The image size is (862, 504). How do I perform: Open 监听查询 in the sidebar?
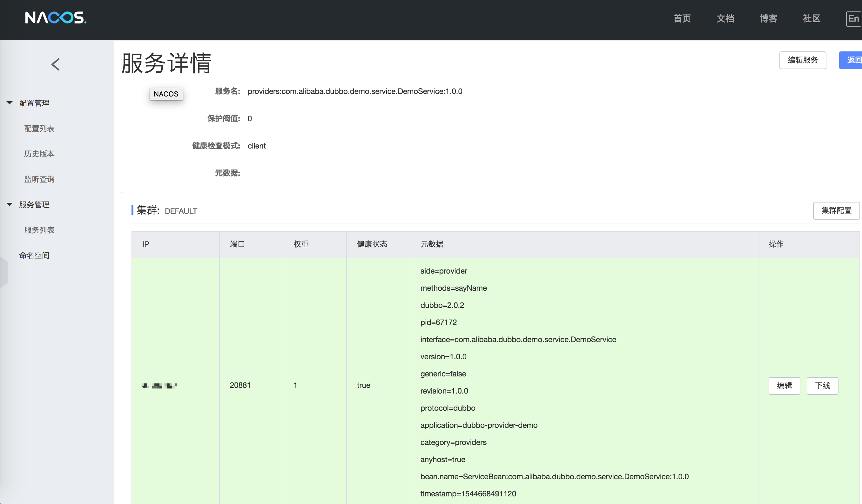pyautogui.click(x=39, y=179)
